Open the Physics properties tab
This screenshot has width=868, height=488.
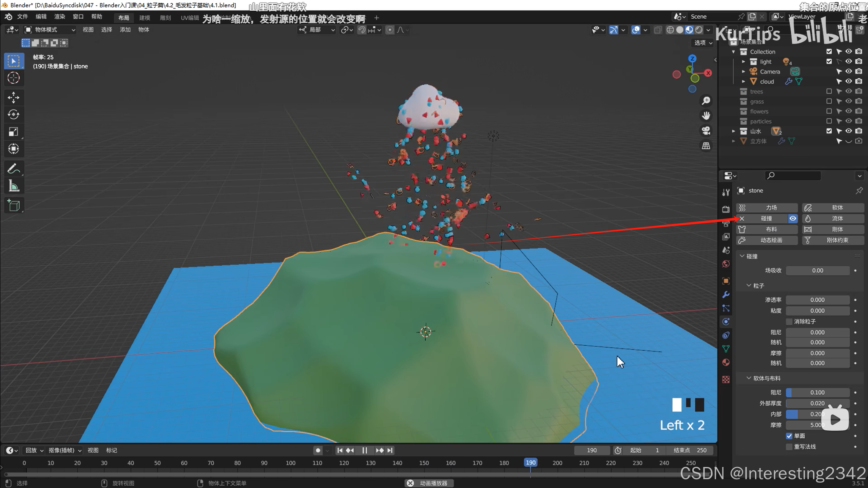tap(726, 322)
